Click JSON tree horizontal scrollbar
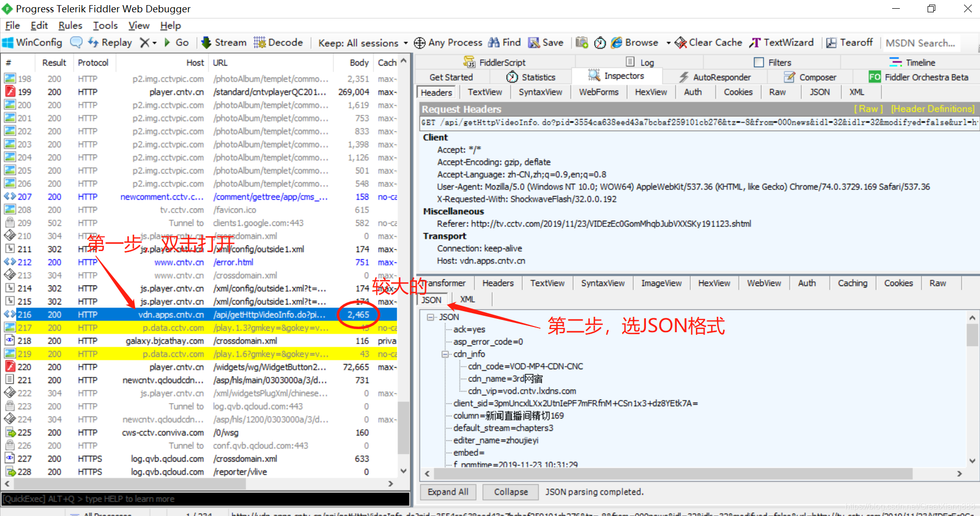The image size is (980, 516). click(673, 473)
